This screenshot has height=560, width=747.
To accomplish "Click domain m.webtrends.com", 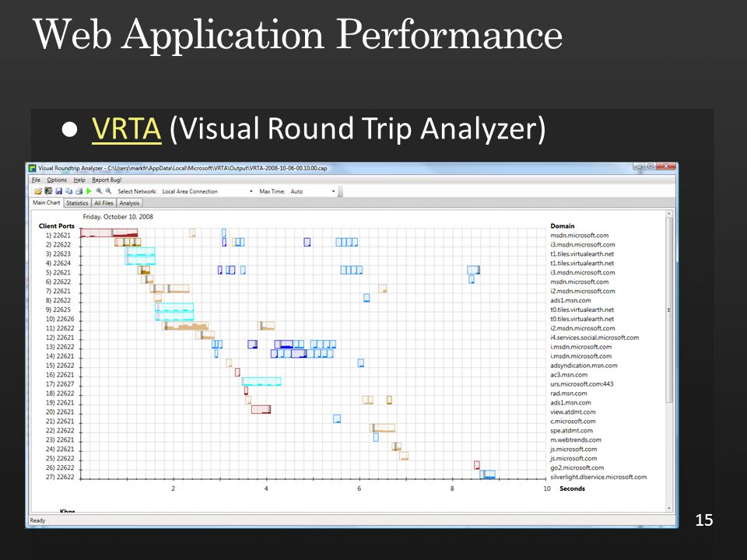I will (576, 440).
